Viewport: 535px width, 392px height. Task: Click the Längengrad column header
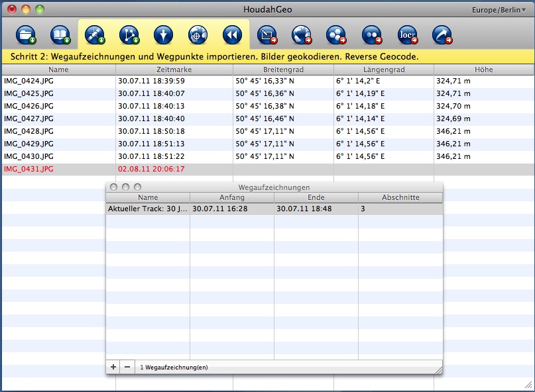click(384, 70)
